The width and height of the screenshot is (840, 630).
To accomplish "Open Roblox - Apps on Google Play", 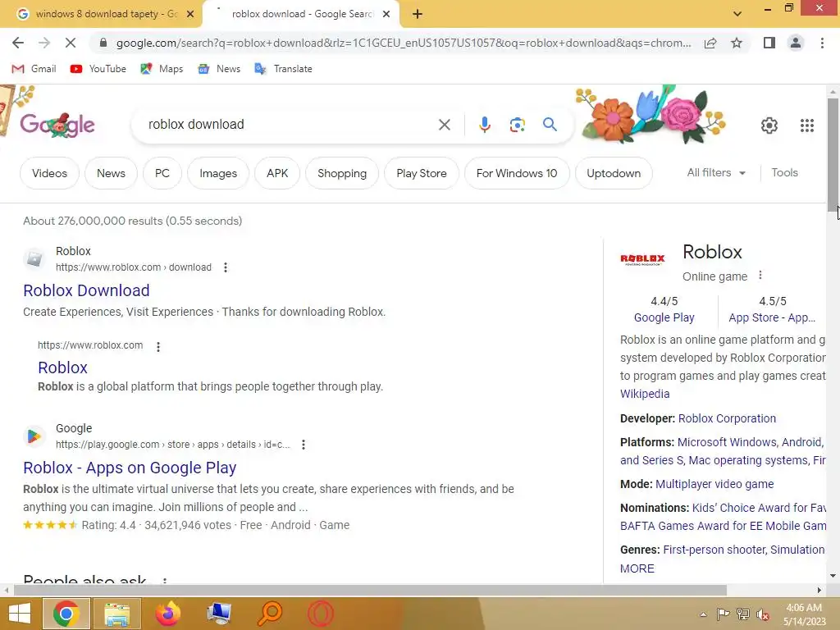I will click(130, 468).
